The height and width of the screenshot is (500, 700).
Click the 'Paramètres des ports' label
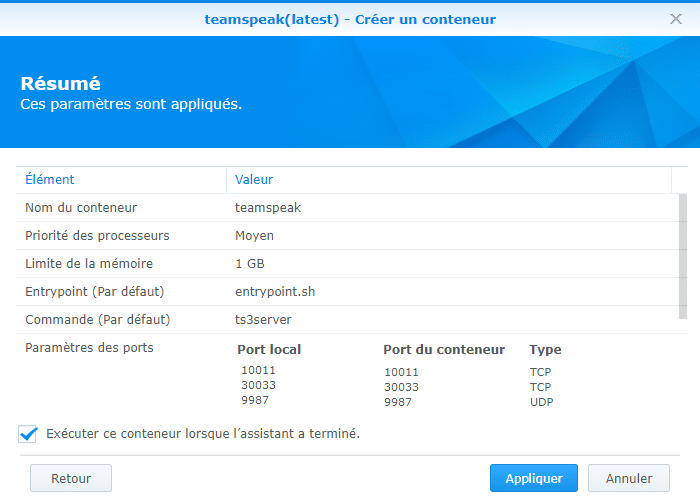coord(89,348)
